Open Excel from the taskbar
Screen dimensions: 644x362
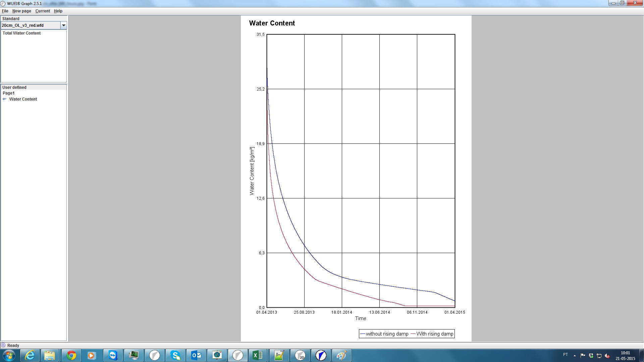pyautogui.click(x=258, y=355)
